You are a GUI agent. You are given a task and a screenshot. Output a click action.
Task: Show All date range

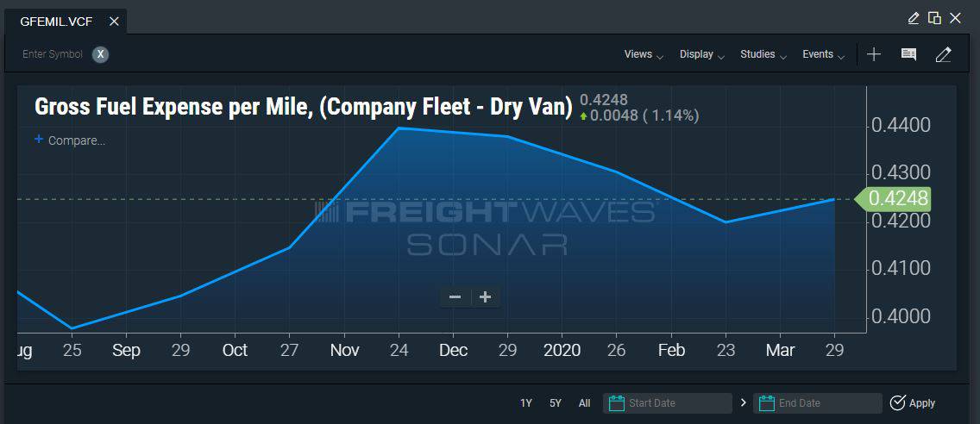(584, 403)
